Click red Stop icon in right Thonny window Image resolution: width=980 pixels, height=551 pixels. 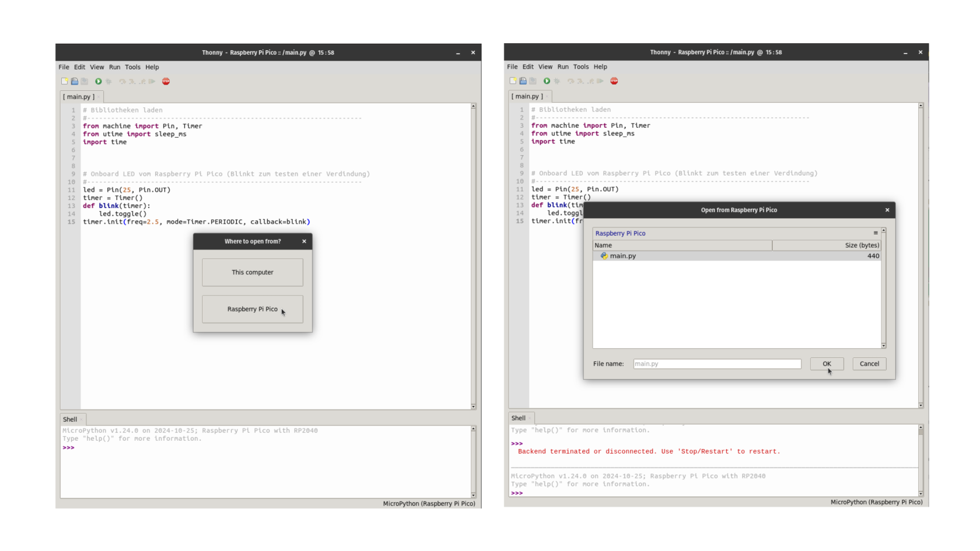coord(614,81)
